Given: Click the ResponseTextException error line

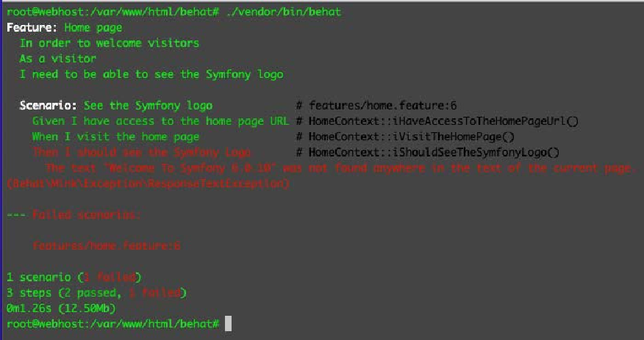Looking at the screenshot, I should point(148,184).
